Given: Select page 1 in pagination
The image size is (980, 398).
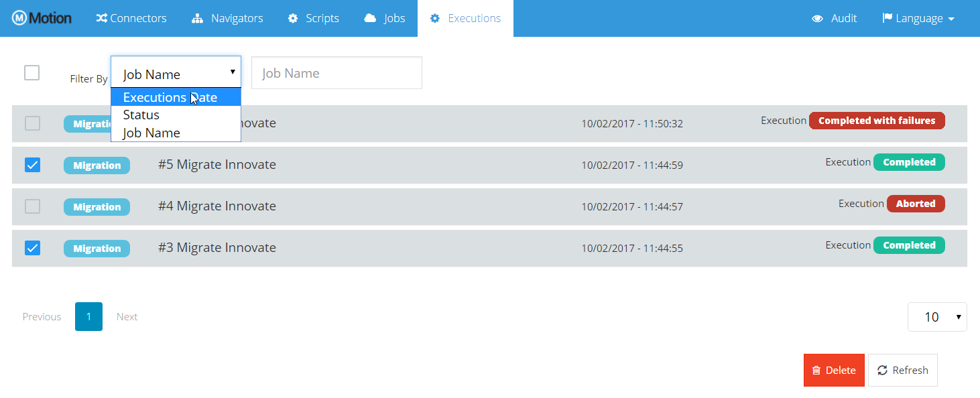Looking at the screenshot, I should 88,317.
